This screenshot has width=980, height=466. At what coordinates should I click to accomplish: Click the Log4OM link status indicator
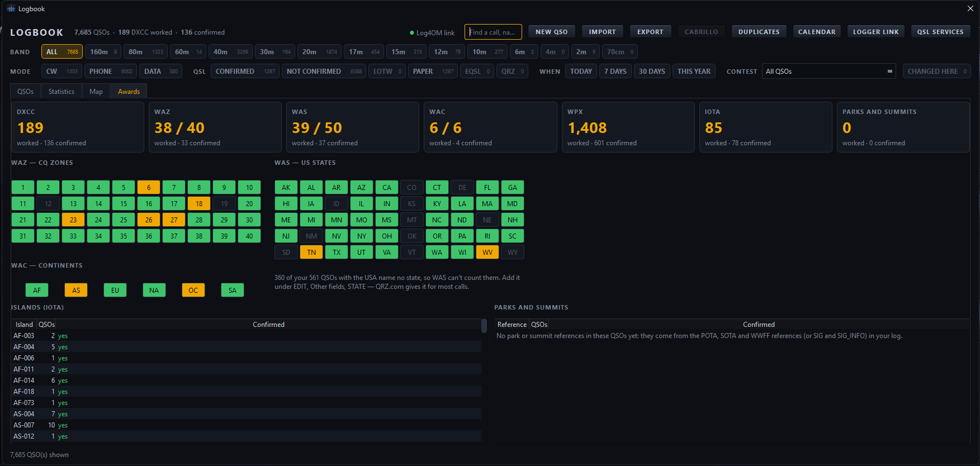(x=432, y=32)
